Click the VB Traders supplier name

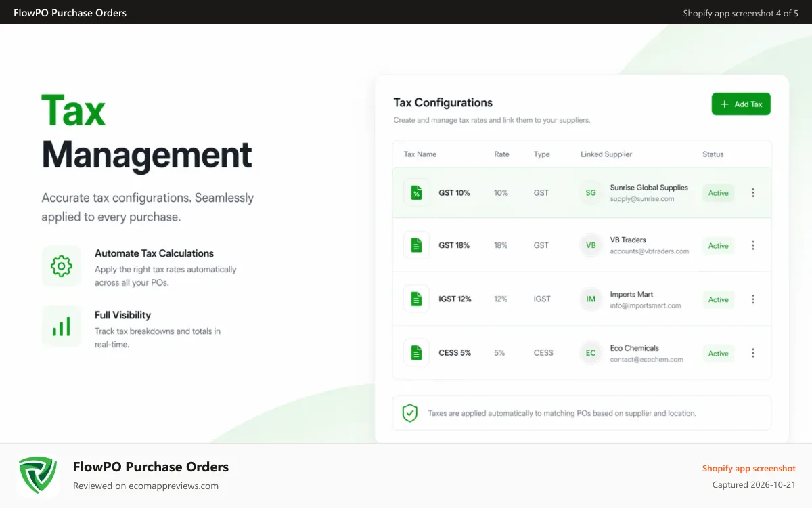tap(628, 240)
